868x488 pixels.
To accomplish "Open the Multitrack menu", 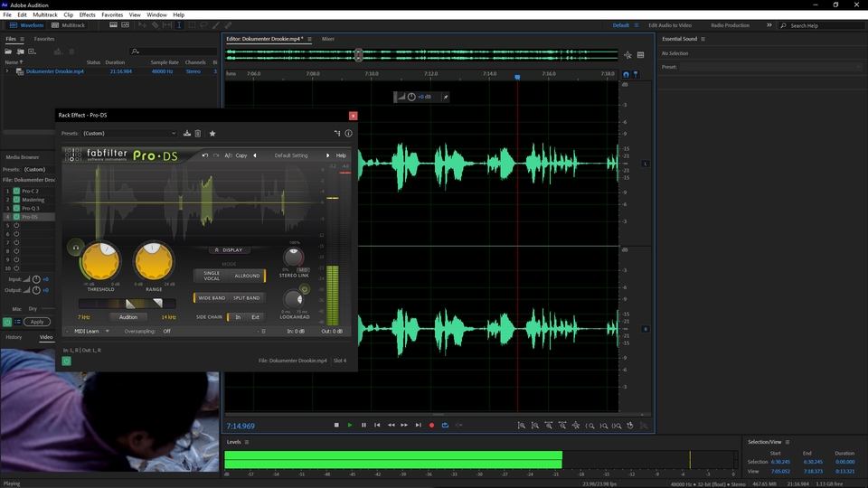I will (x=45, y=15).
